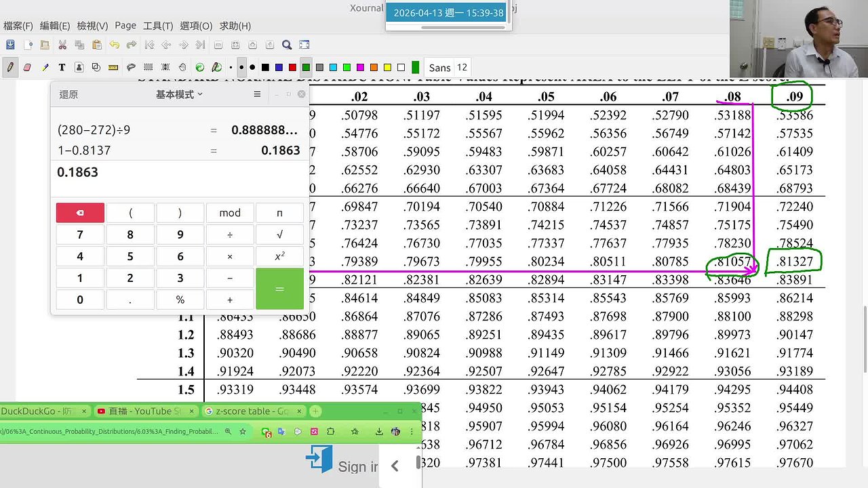The image size is (868, 488).
Task: Open the browser downloads icon
Action: [x=379, y=431]
